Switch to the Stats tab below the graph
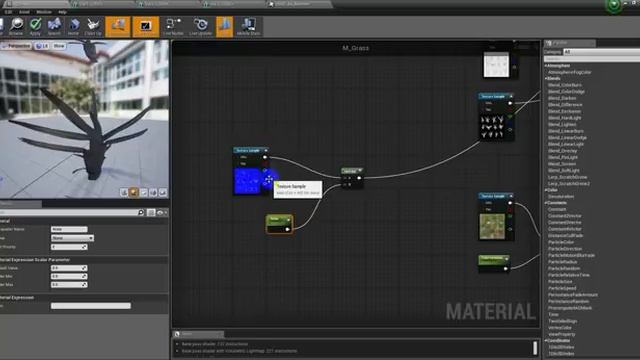Image resolution: width=640 pixels, height=360 pixels. click(x=199, y=334)
